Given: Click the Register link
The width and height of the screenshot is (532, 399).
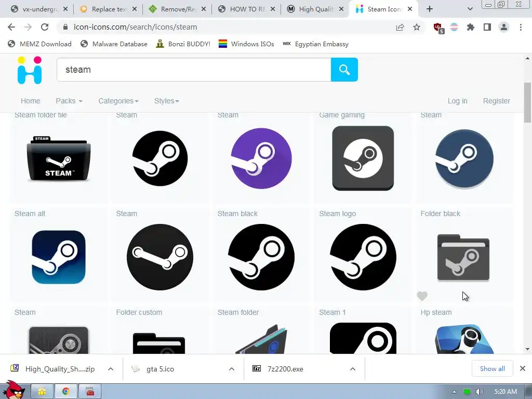Looking at the screenshot, I should (496, 101).
